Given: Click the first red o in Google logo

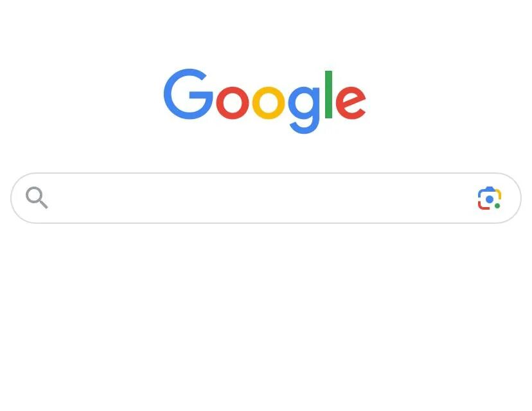Looking at the screenshot, I should pos(233,103).
